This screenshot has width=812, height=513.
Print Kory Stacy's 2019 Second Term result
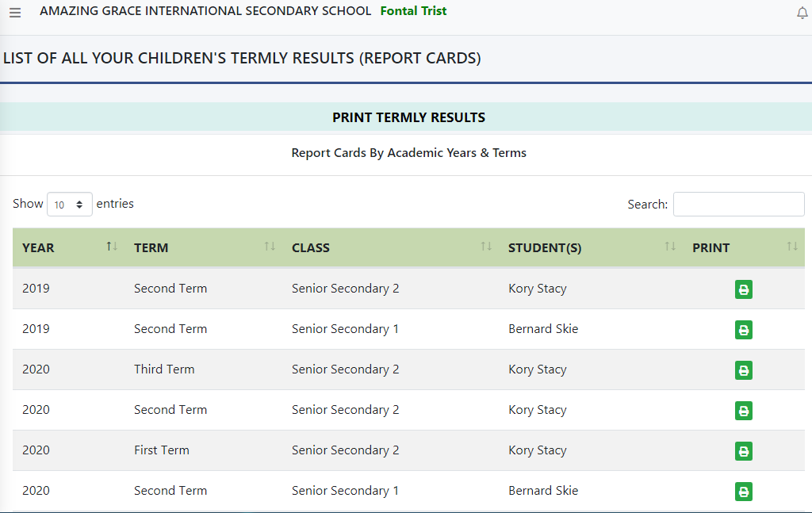click(x=743, y=289)
